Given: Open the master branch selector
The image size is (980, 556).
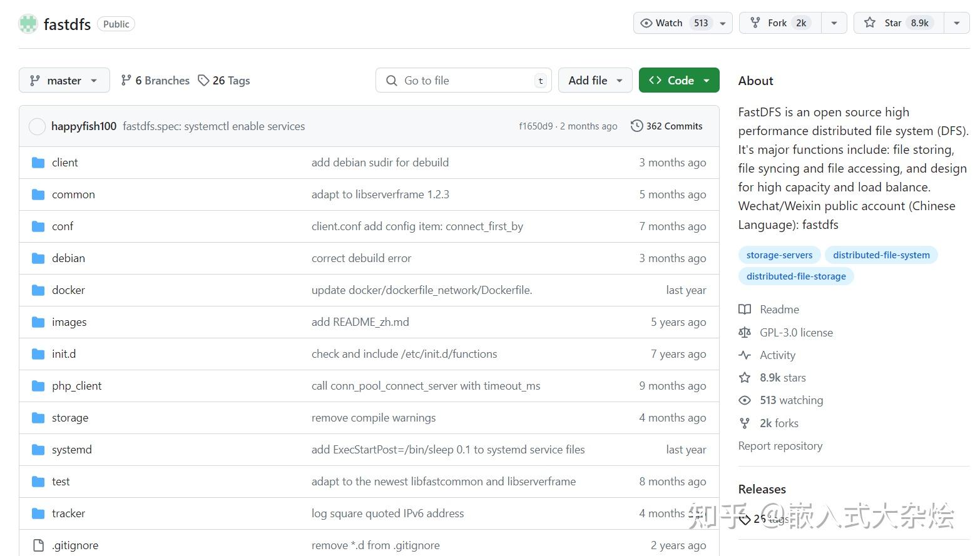Looking at the screenshot, I should tap(64, 81).
